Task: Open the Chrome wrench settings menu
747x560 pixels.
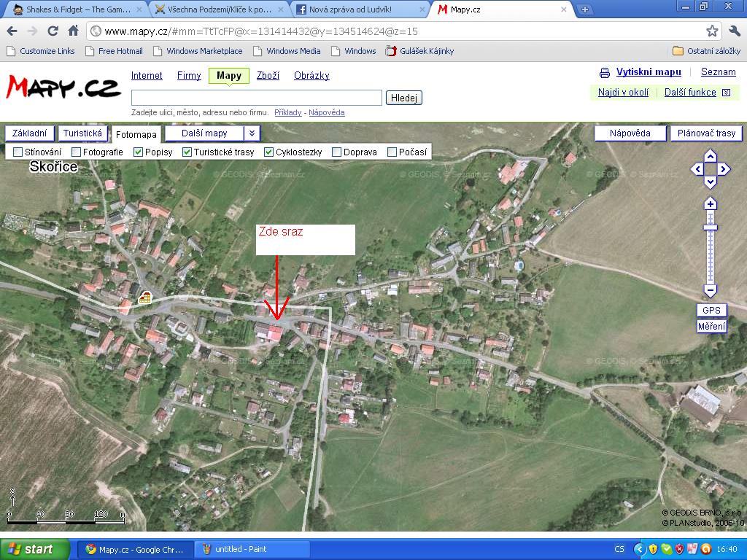Action: coord(734,31)
